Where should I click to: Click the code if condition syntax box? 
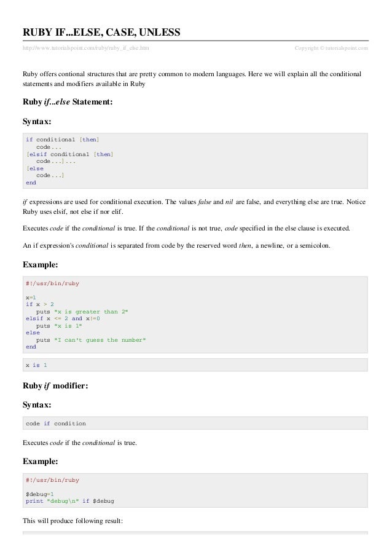(x=195, y=423)
